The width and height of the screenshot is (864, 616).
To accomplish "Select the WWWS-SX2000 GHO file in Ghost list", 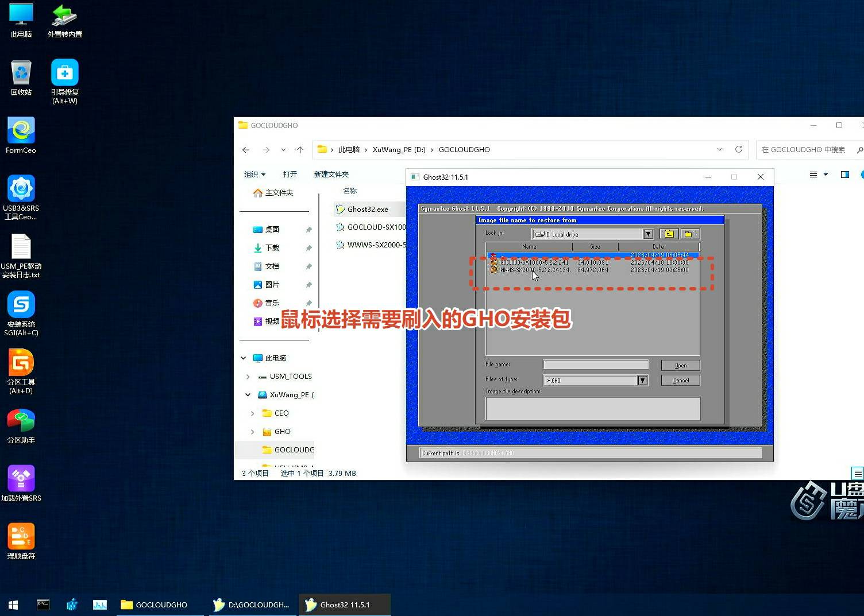I will [534, 270].
